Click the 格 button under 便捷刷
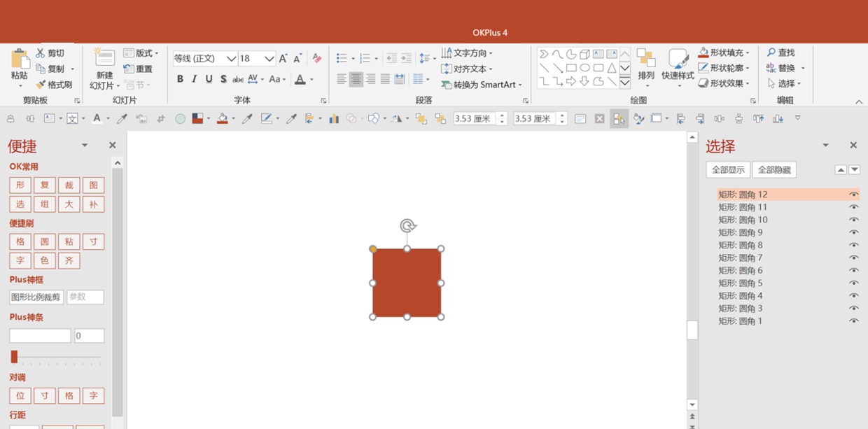 (20, 242)
